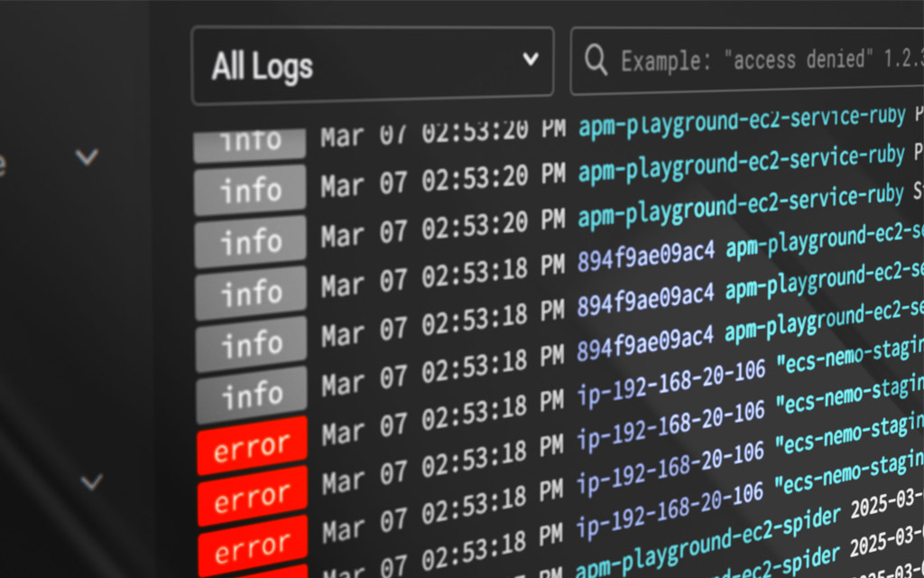Click the middle error badge
The height and width of the screenshot is (578, 924).
[251, 494]
